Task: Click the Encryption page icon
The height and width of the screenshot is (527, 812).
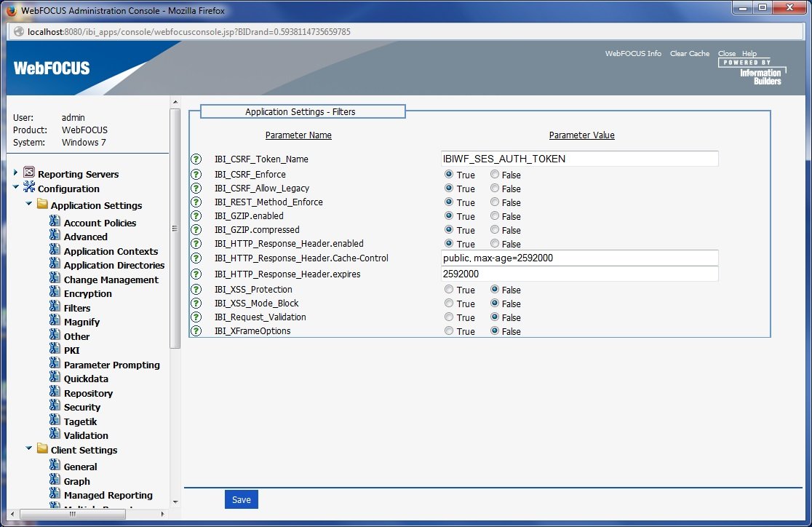Action: 55,293
